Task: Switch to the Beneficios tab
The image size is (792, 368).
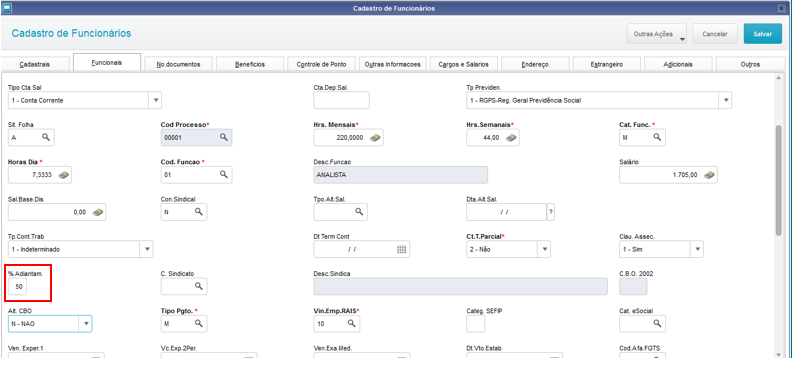Action: pos(250,65)
